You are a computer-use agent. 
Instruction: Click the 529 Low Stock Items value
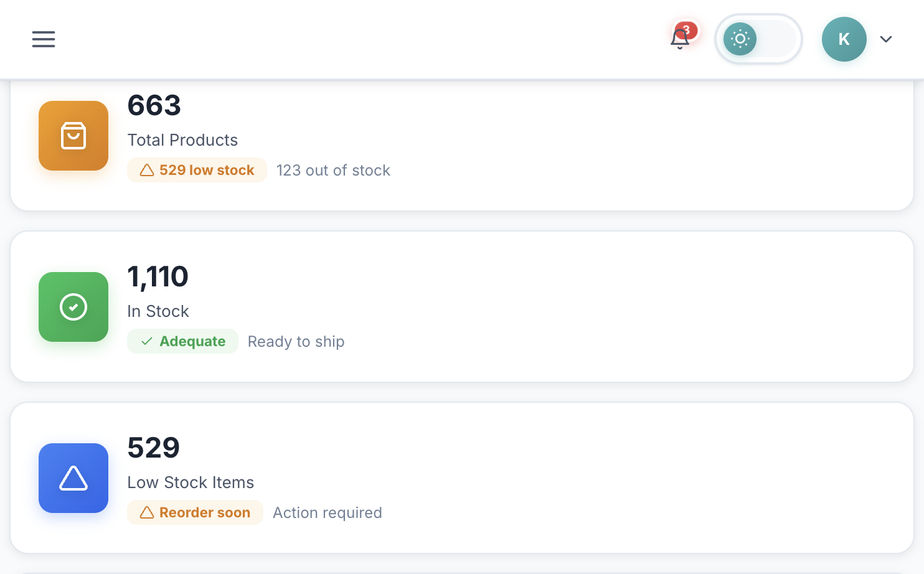(x=153, y=448)
